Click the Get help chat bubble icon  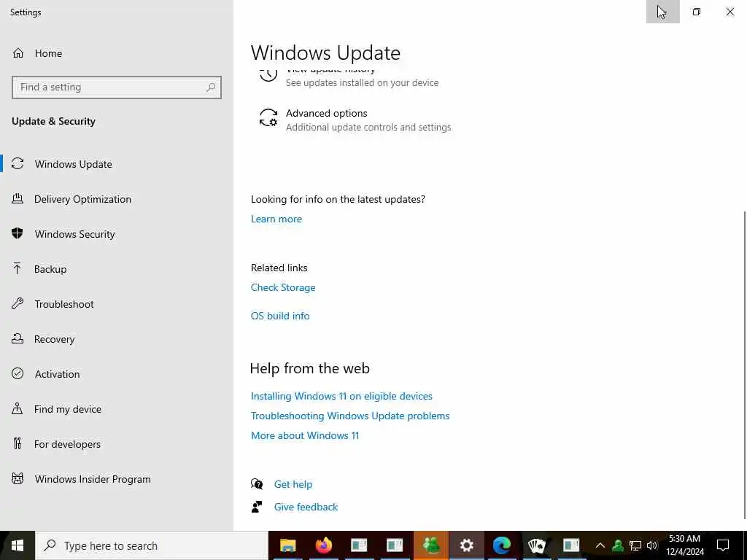tap(257, 484)
